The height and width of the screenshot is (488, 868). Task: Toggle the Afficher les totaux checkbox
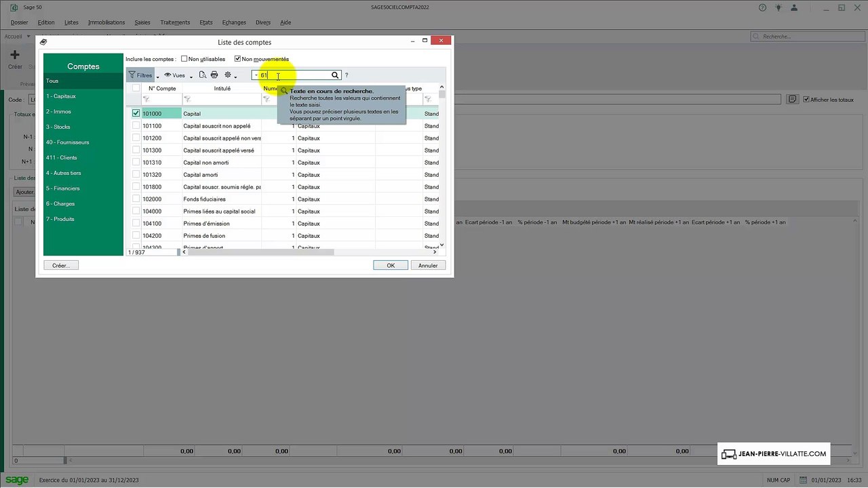(x=806, y=100)
